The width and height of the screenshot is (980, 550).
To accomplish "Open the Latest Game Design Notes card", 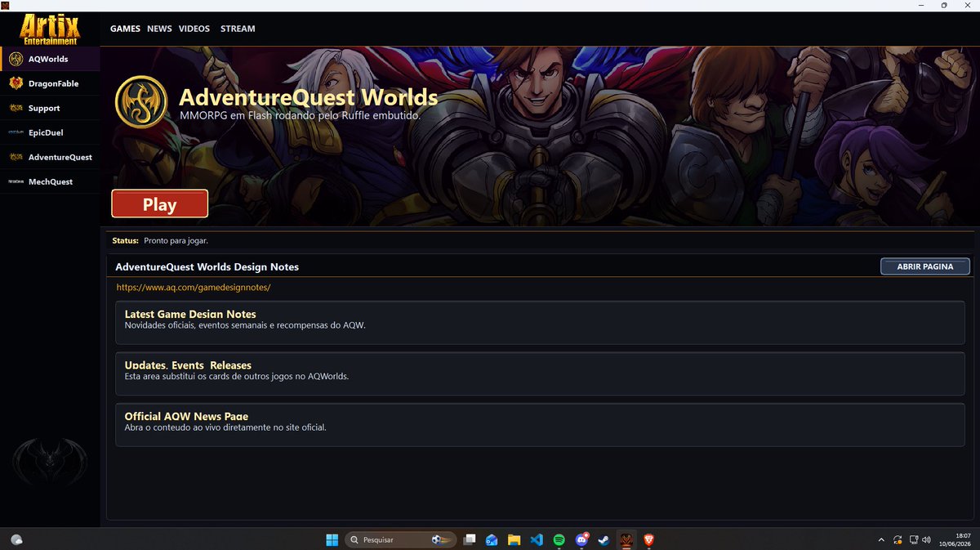I will click(540, 322).
